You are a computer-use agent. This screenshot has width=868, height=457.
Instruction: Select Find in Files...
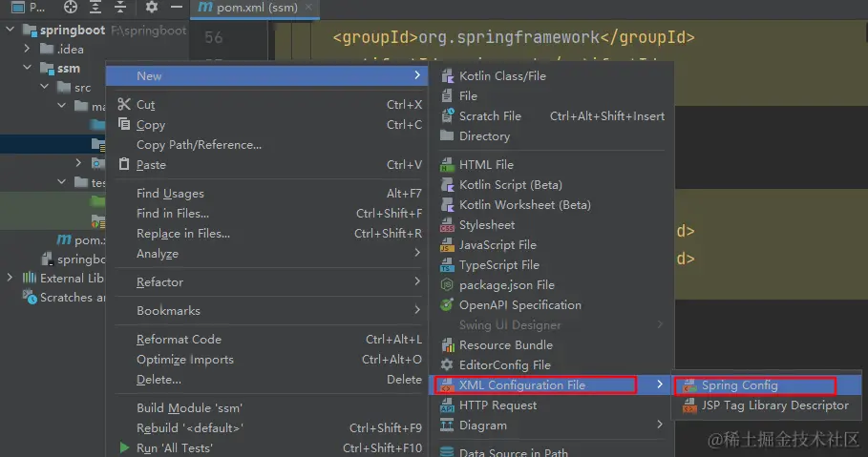tap(266, 213)
